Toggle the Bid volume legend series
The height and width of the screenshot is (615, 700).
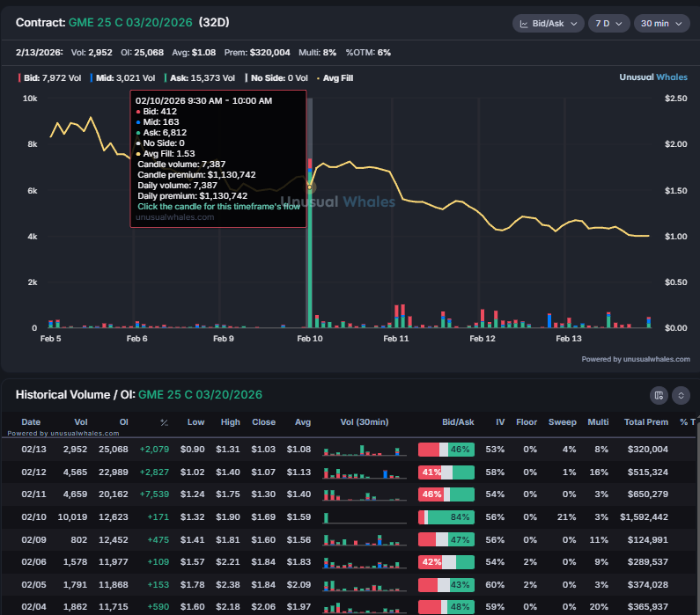pos(49,78)
